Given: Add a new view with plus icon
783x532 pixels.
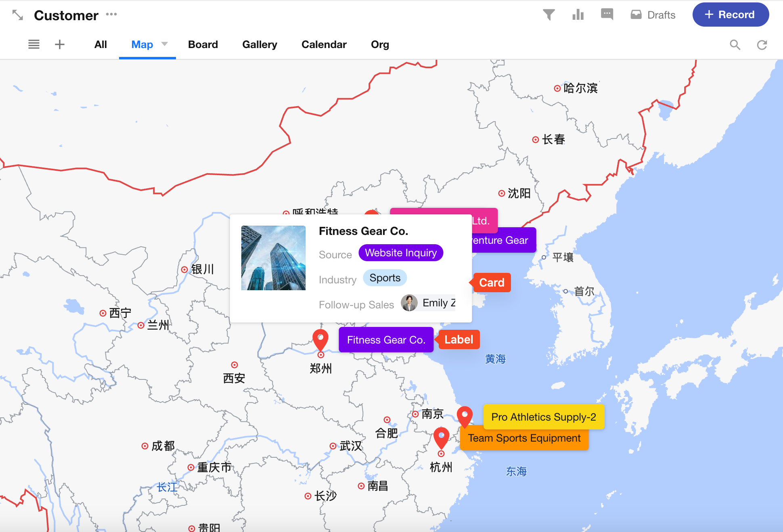Looking at the screenshot, I should [x=60, y=44].
